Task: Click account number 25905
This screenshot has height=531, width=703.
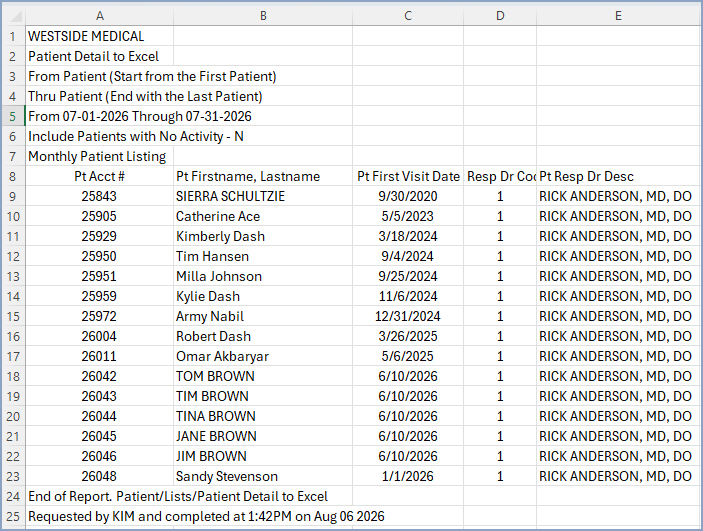Action: pyautogui.click(x=100, y=217)
